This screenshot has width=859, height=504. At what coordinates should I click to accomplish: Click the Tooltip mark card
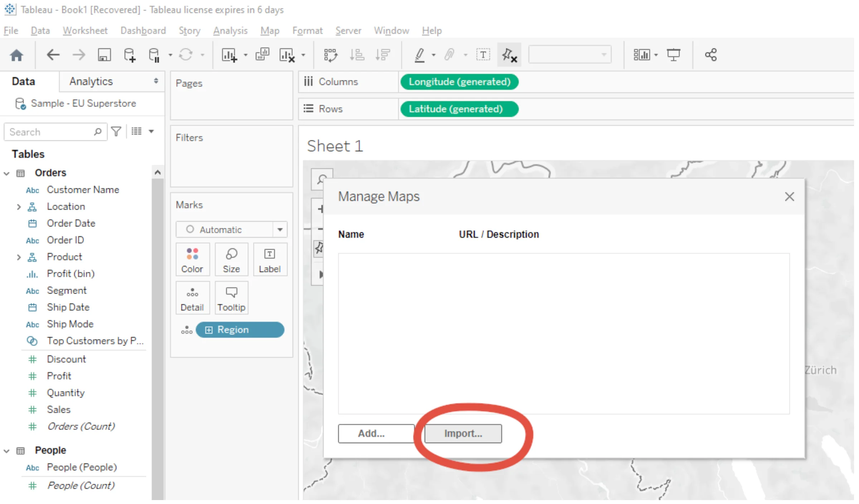tap(231, 298)
